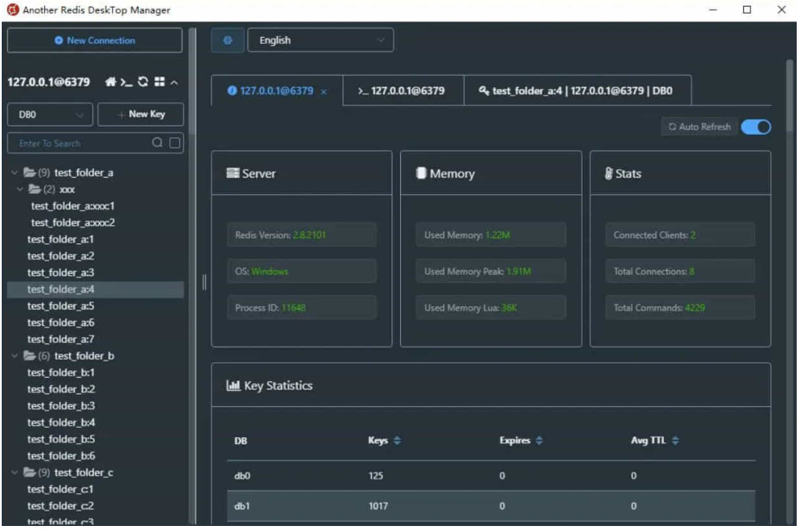
Task: Click the Used Memory Lua 36K field
Action: tap(491, 308)
